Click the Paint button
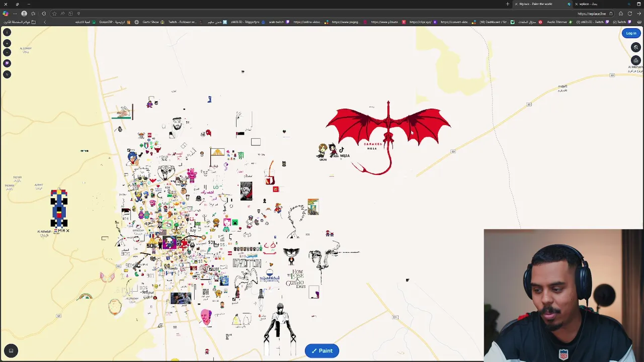The height and width of the screenshot is (362, 644). 322,351
